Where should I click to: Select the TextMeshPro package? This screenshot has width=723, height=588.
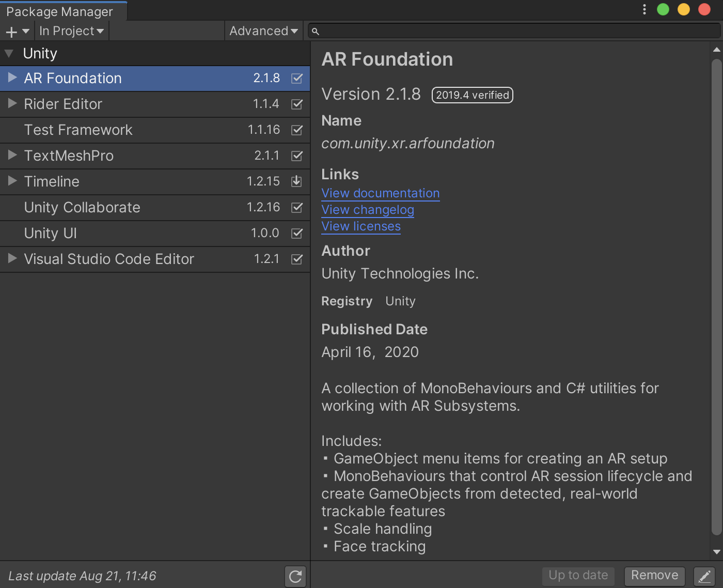tap(155, 156)
